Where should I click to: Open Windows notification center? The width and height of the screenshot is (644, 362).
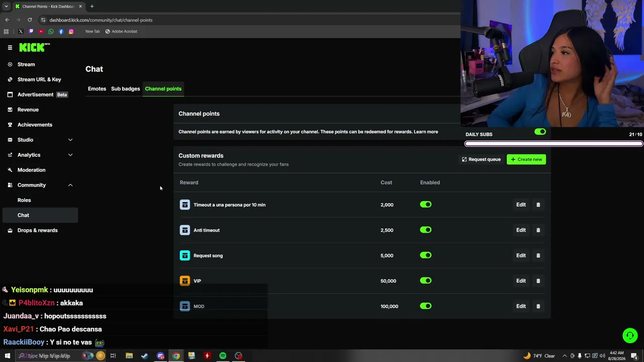pyautogui.click(x=634, y=356)
